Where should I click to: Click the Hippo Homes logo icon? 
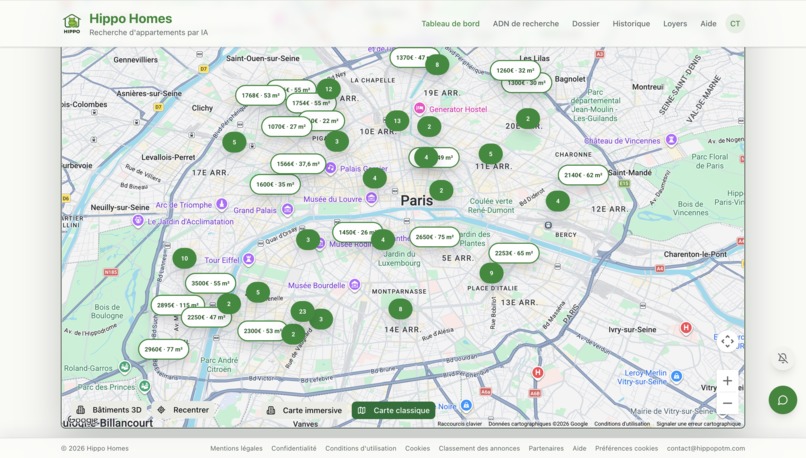(72, 24)
